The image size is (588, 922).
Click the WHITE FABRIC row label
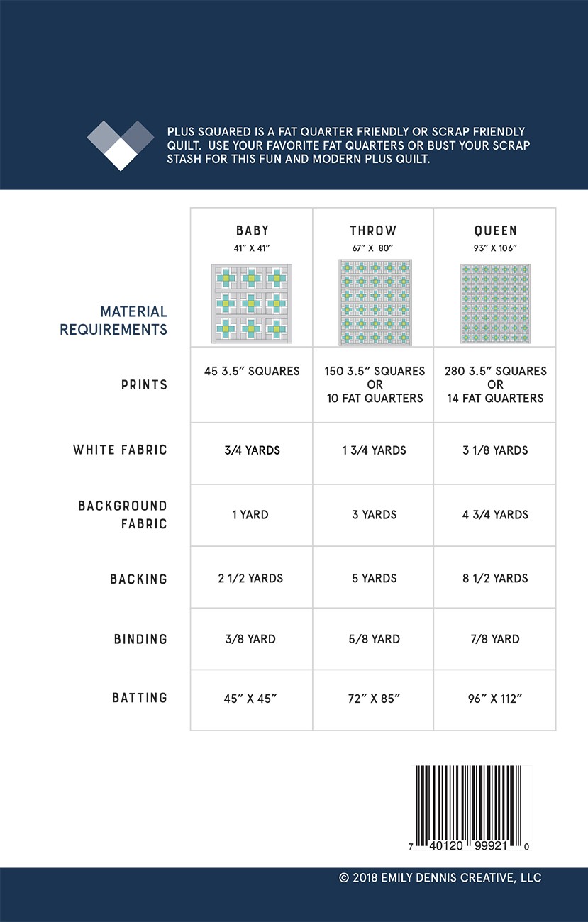click(120, 450)
